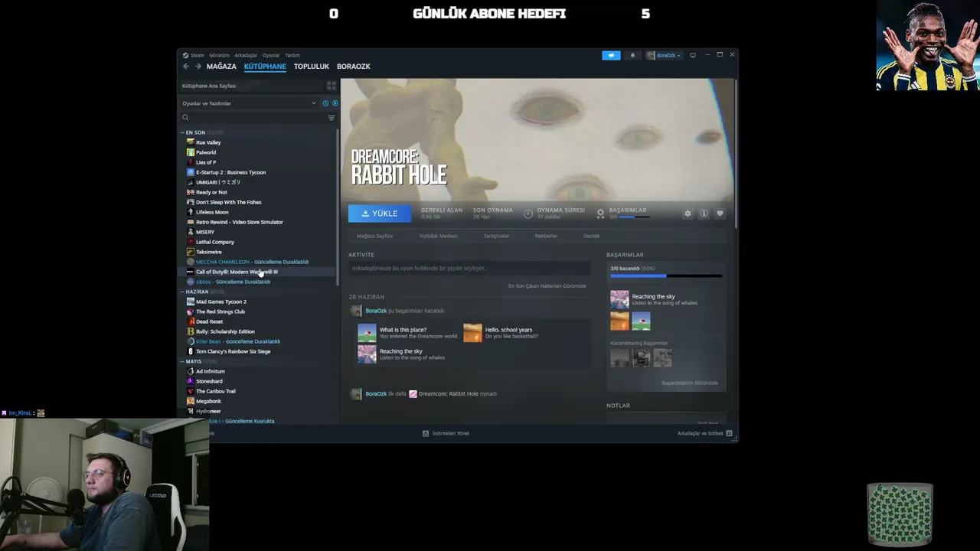Image resolution: width=980 pixels, height=551 pixels.
Task: Click the BoraOzk avatar in activity feed
Action: (356, 311)
